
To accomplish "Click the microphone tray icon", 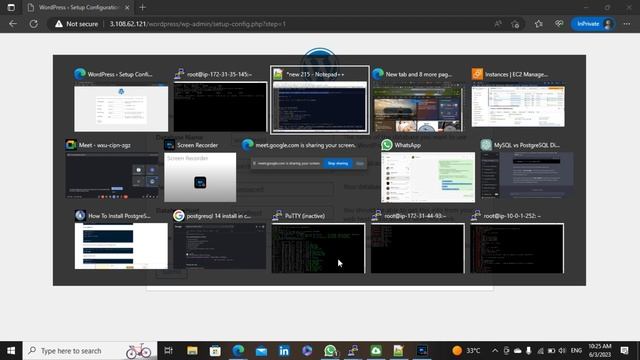I will 529,351.
